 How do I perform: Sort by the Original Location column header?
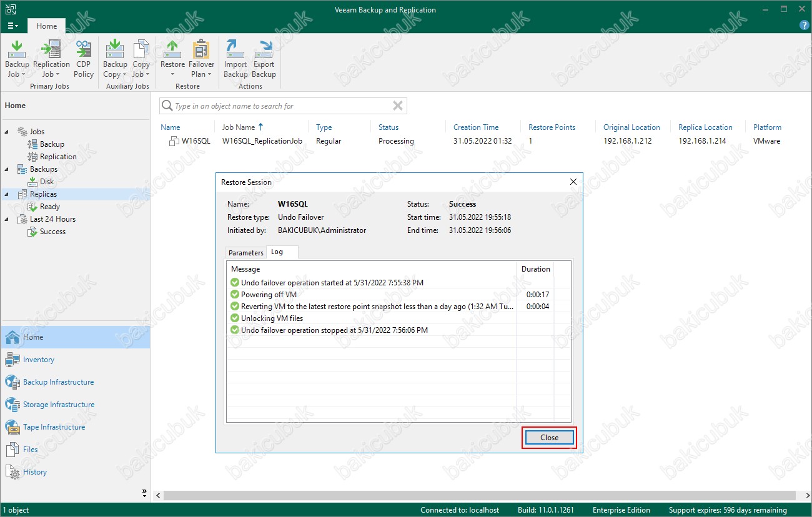tap(631, 127)
